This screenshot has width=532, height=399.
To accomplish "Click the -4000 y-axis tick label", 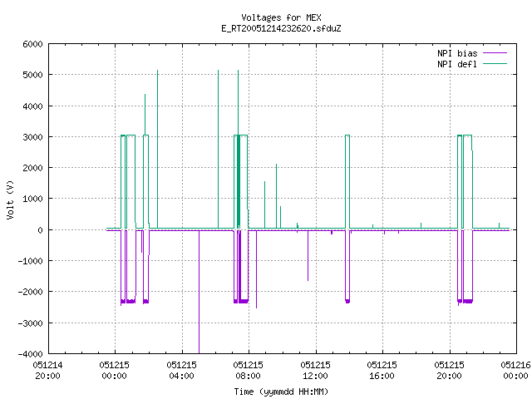I will click(x=31, y=354).
